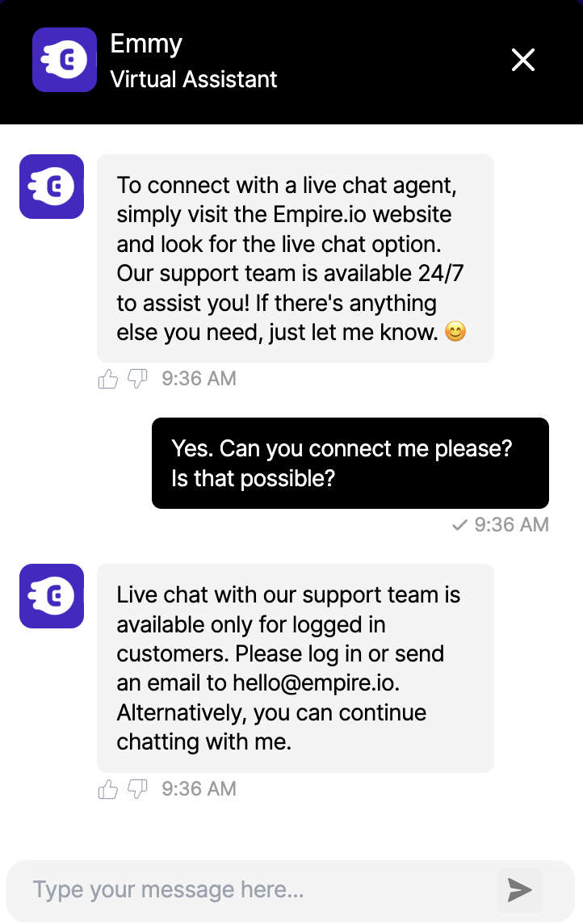Give thumbs down to the logged-in customers reply
583x924 pixels.
[138, 789]
